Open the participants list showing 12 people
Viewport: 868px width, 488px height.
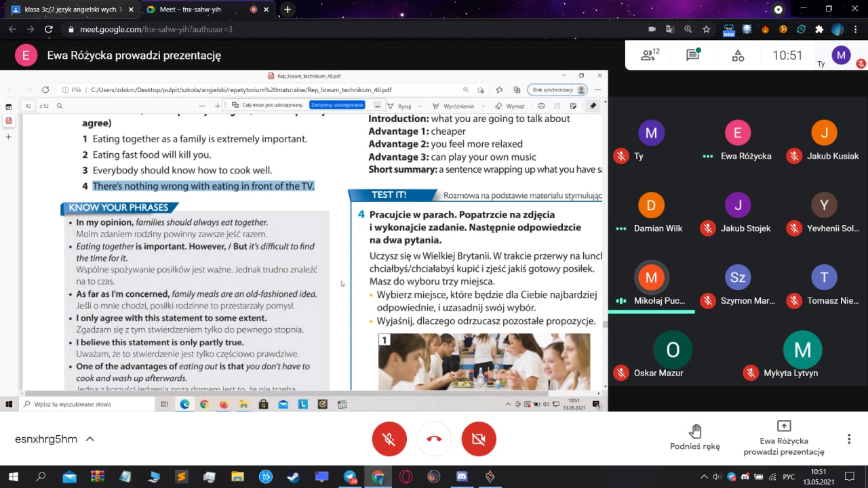point(650,56)
